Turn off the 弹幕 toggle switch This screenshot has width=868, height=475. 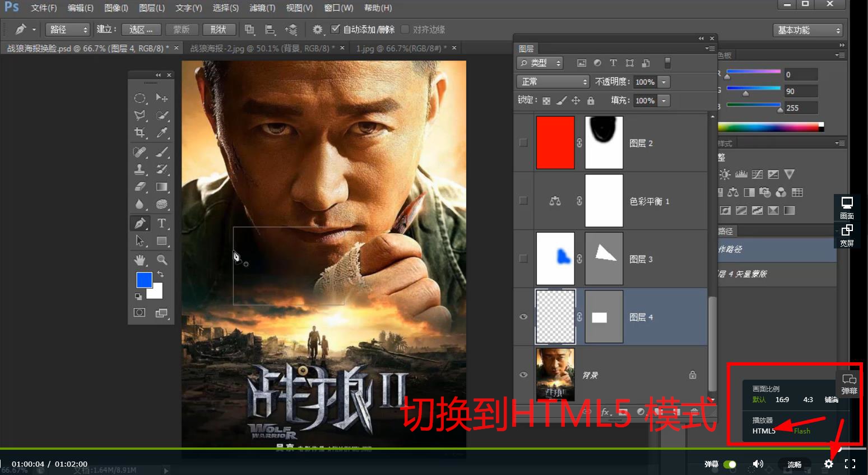[730, 464]
